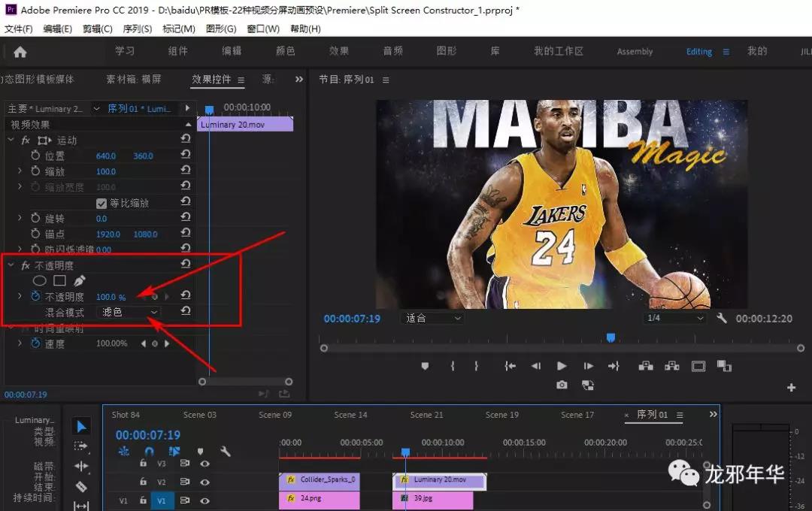Toggle the Motion effect fx switch
812x511 pixels.
26,141
